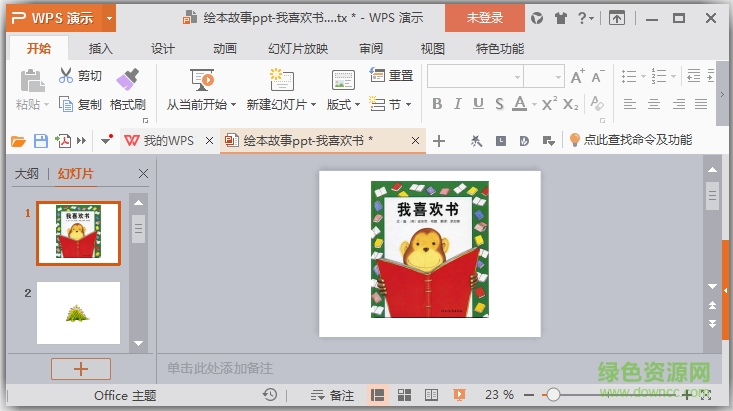Image resolution: width=733 pixels, height=411 pixels.
Task: Open the 审阅 ribbon tab
Action: click(x=371, y=48)
